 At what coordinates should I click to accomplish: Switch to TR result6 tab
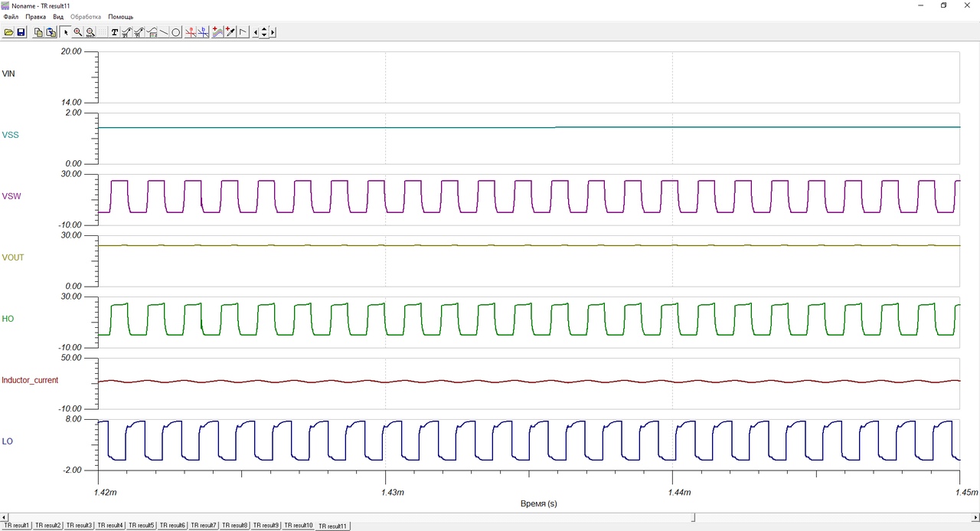click(173, 526)
